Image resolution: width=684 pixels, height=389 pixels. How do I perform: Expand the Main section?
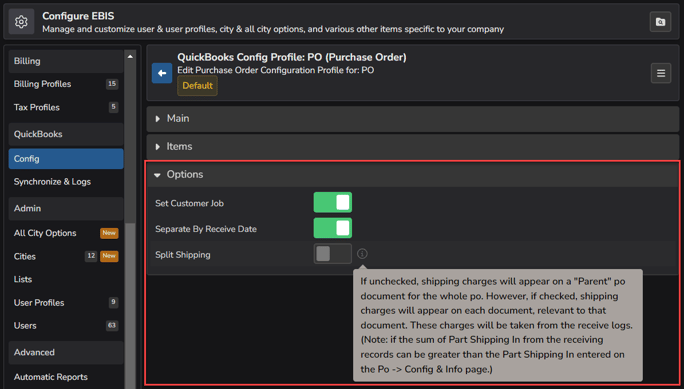pyautogui.click(x=413, y=119)
